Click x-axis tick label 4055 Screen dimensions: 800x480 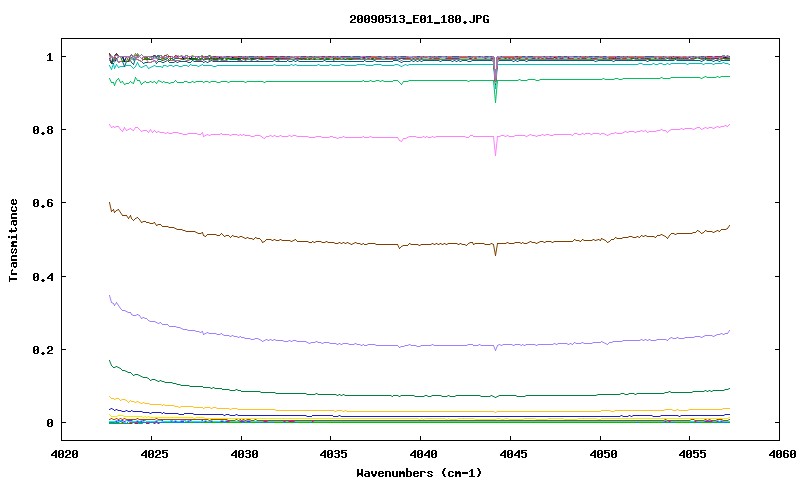[x=693, y=454]
